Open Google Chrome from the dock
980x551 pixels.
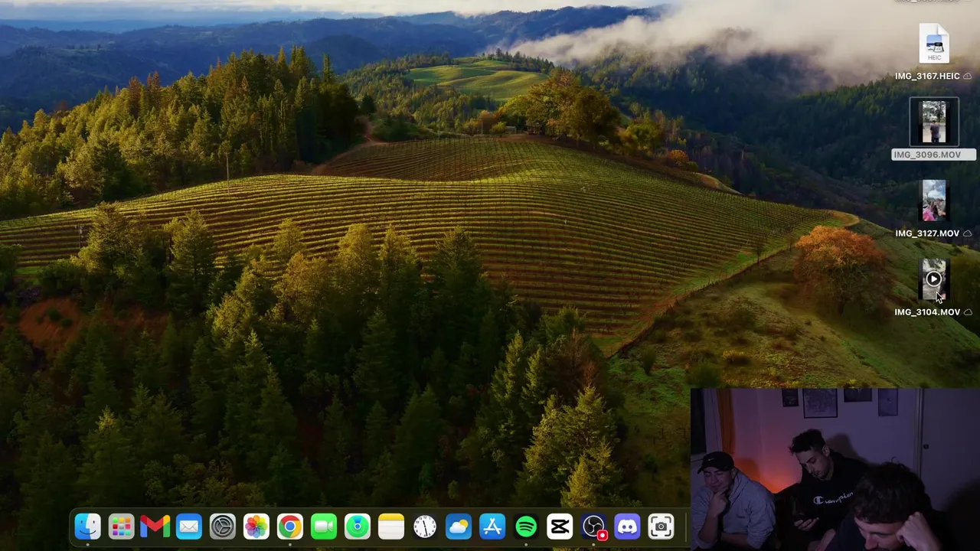click(x=289, y=527)
